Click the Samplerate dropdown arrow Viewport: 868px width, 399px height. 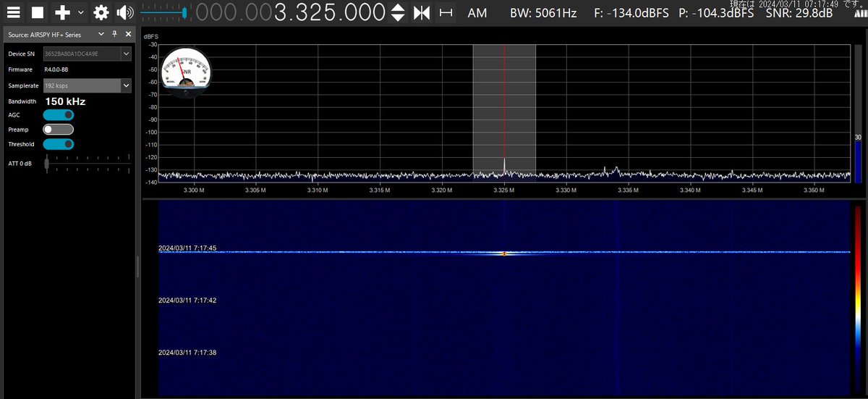click(x=126, y=85)
